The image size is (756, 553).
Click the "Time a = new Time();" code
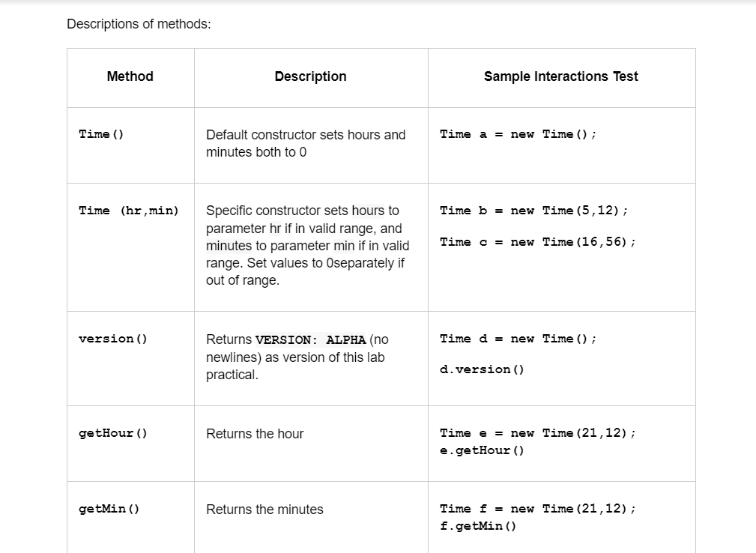tap(518, 134)
